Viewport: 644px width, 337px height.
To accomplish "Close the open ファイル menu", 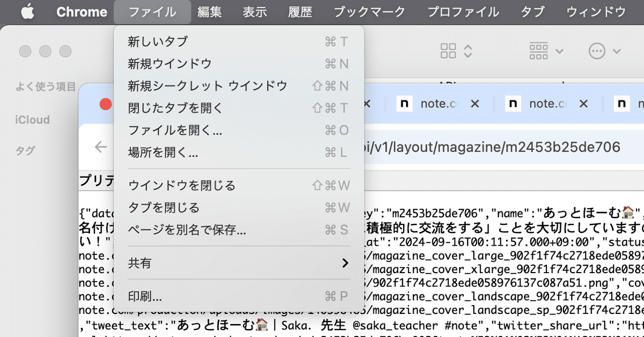I will pyautogui.click(x=152, y=12).
